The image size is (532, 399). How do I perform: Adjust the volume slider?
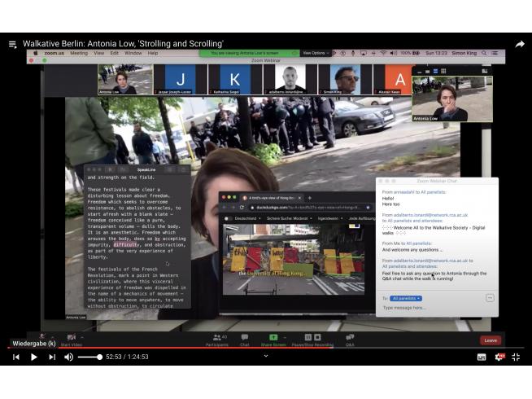click(90, 357)
